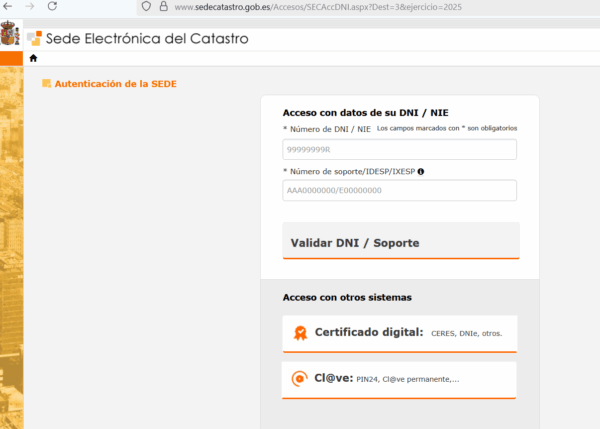Reload the page with the refresh icon
The height and width of the screenshot is (429, 600).
click(x=52, y=6)
